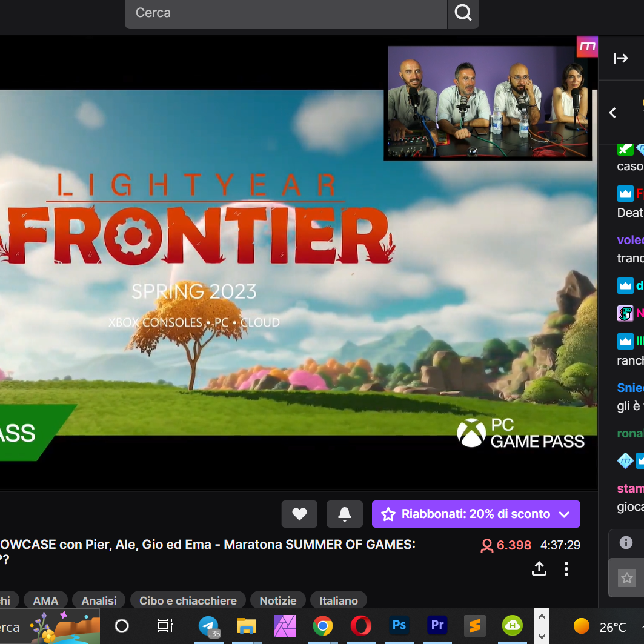
Task: Click the stream uptime 4:37:29
Action: point(560,545)
